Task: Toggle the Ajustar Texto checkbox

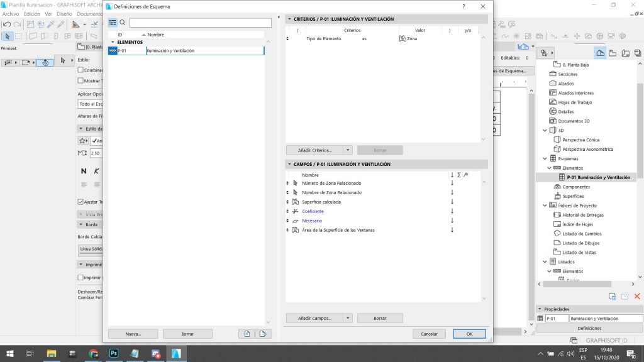Action: click(x=80, y=202)
